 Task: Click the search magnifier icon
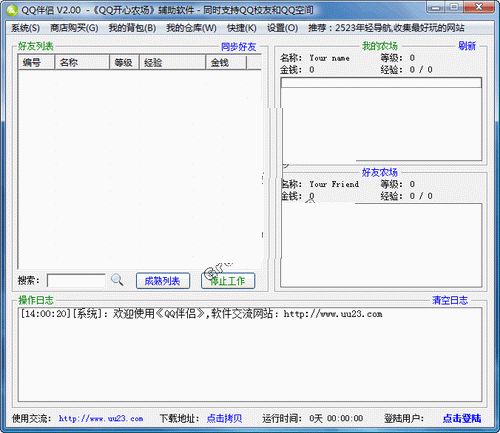tap(117, 280)
